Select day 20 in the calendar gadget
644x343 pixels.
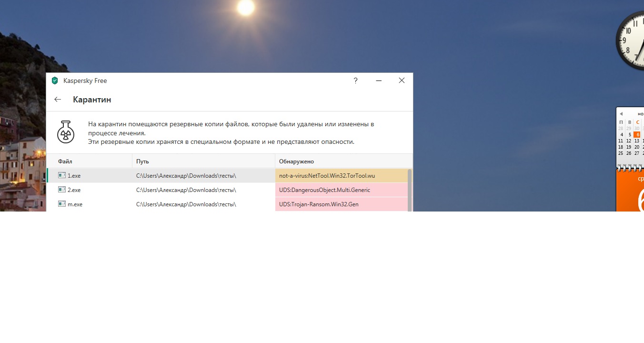coord(637,147)
